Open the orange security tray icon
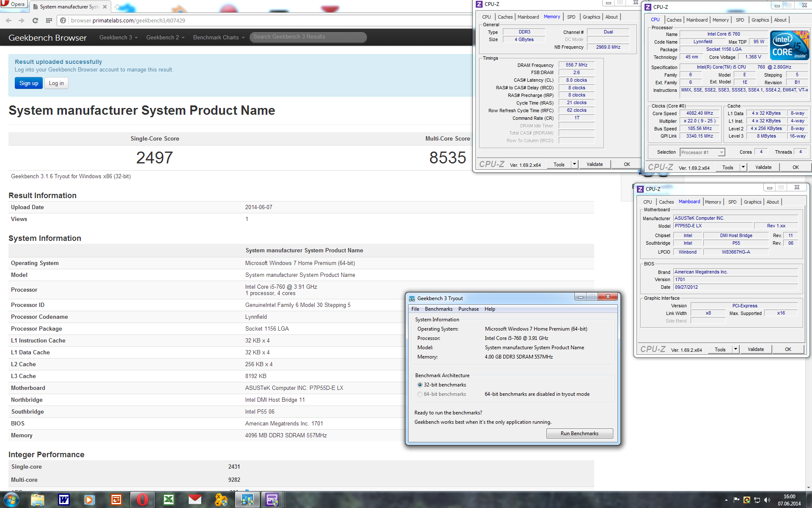This screenshot has width=812, height=508. pyautogui.click(x=747, y=500)
